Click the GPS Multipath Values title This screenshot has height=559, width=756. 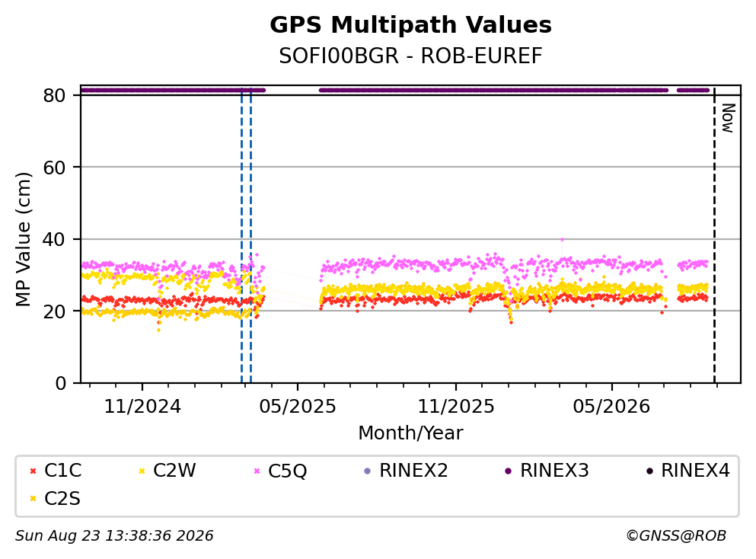point(411,25)
